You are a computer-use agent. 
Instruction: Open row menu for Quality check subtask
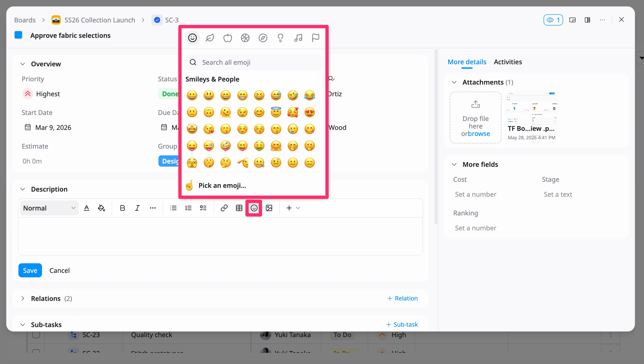(611, 335)
